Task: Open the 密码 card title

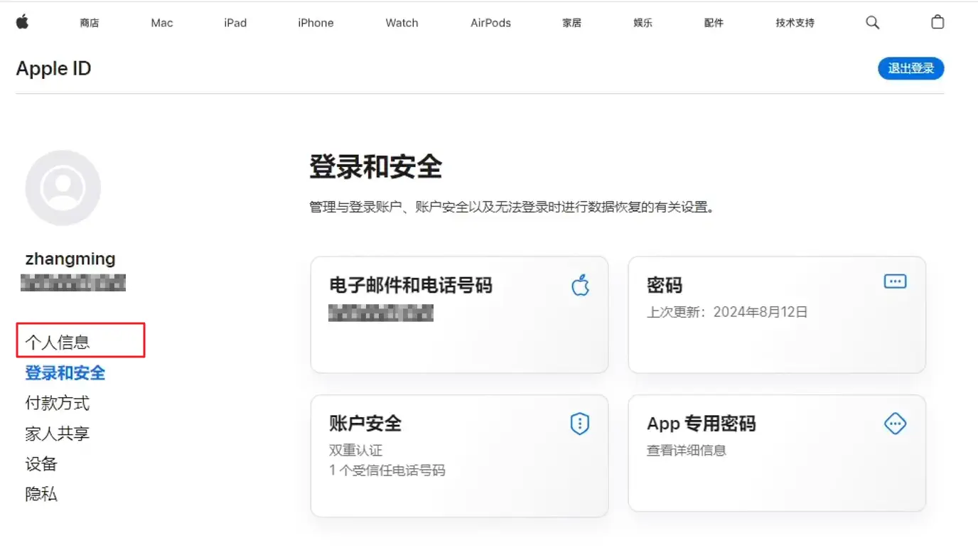Action: (665, 286)
